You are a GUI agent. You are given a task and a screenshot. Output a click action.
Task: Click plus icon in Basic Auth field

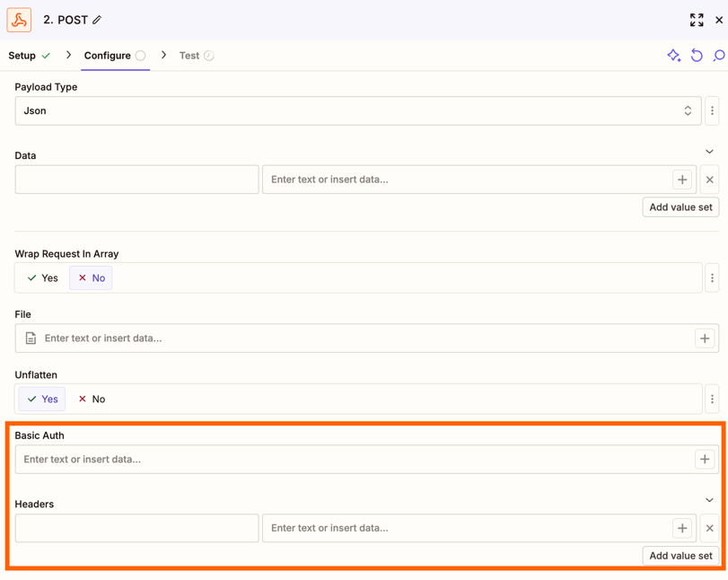[x=705, y=460]
